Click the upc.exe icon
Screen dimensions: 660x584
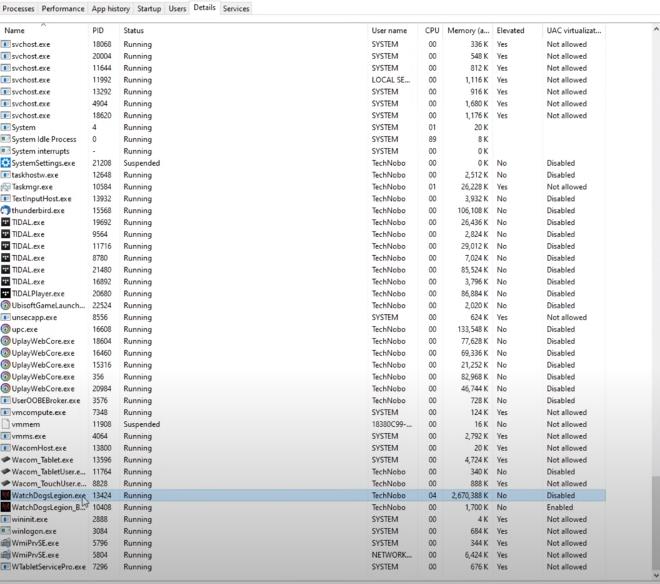5,329
